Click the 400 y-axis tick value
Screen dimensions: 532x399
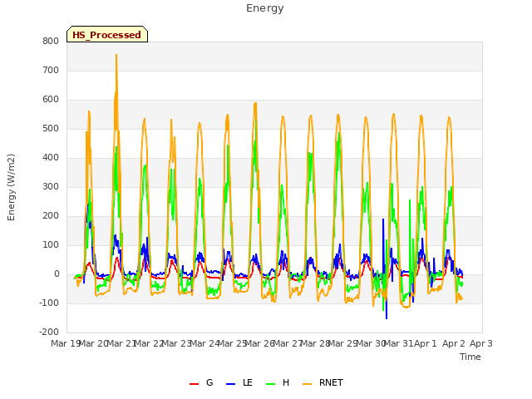click(51, 157)
